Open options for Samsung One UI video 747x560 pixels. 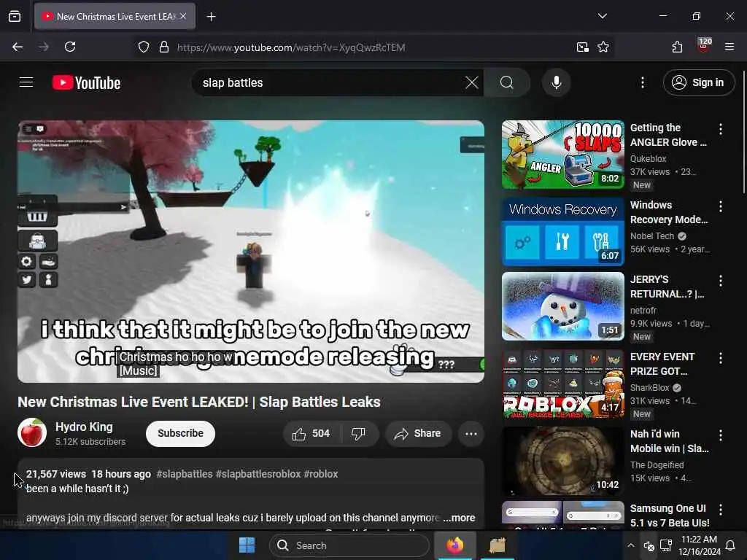tap(720, 510)
